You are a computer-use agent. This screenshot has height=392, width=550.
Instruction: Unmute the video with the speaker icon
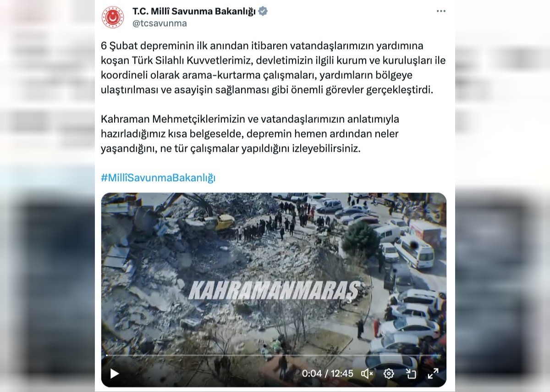(367, 374)
